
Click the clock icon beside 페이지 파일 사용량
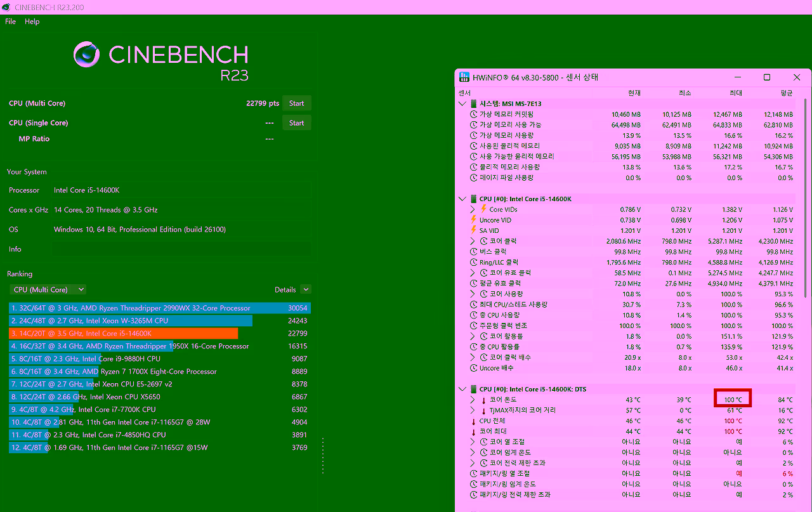point(473,178)
